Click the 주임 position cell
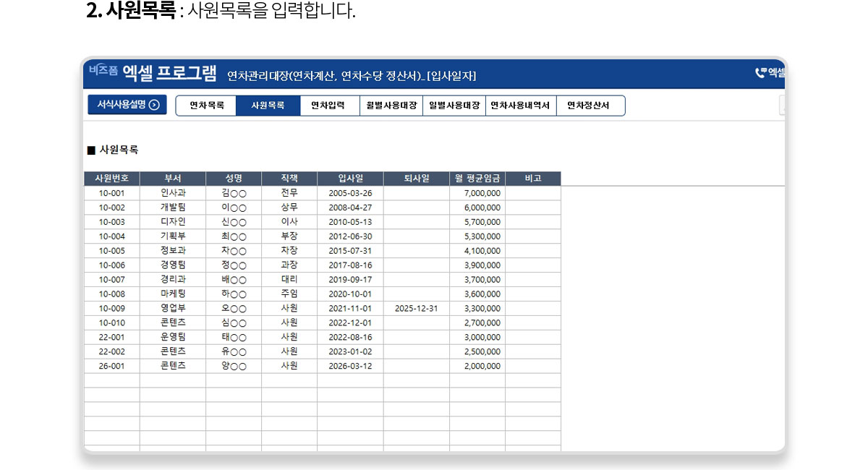This screenshot has height=470, width=868. pos(289,294)
